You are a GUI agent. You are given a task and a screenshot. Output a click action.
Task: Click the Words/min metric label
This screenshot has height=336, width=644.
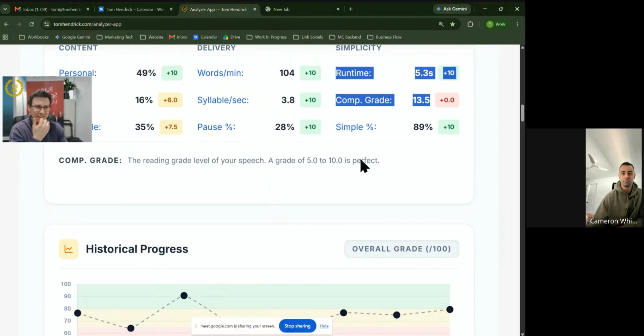[220, 73]
